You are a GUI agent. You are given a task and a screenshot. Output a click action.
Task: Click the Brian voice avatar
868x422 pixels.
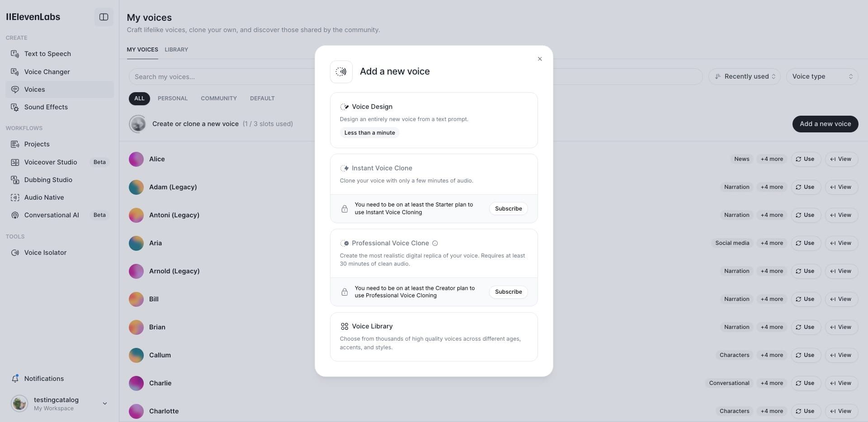tap(136, 327)
